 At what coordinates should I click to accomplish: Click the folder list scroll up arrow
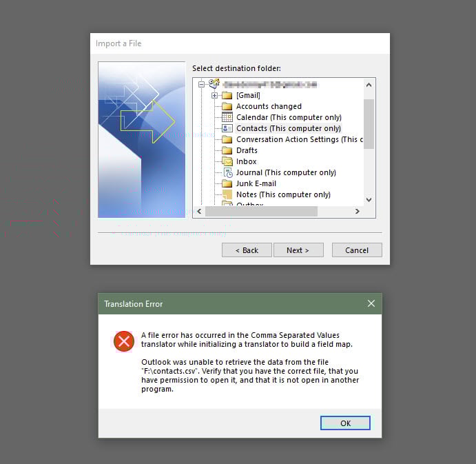pos(369,85)
